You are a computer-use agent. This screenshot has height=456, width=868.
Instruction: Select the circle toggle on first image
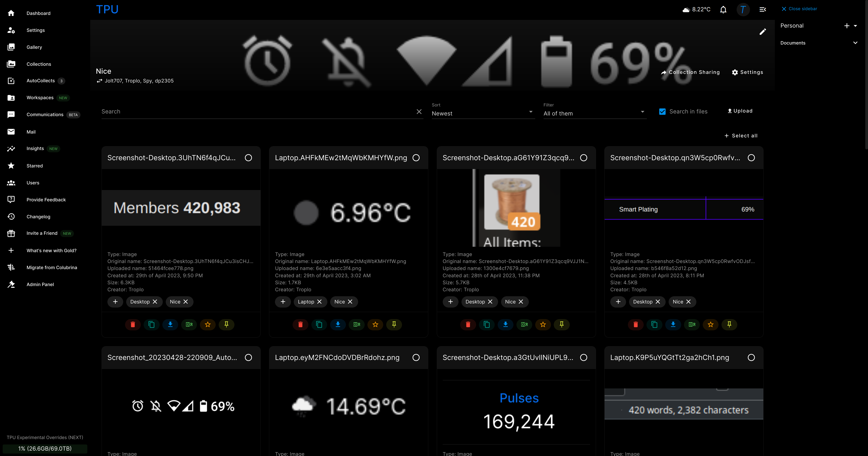click(248, 158)
